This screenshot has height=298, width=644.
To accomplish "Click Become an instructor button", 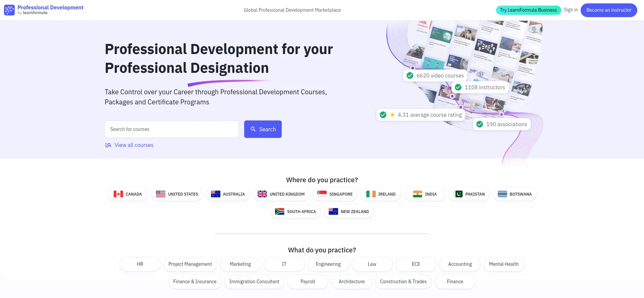I will (x=608, y=10).
